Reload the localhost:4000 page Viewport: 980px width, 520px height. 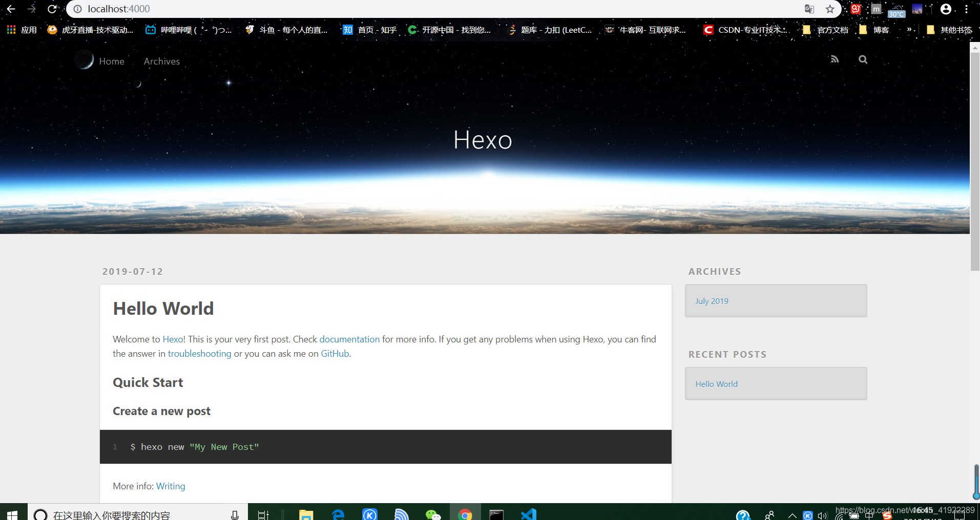(x=52, y=9)
